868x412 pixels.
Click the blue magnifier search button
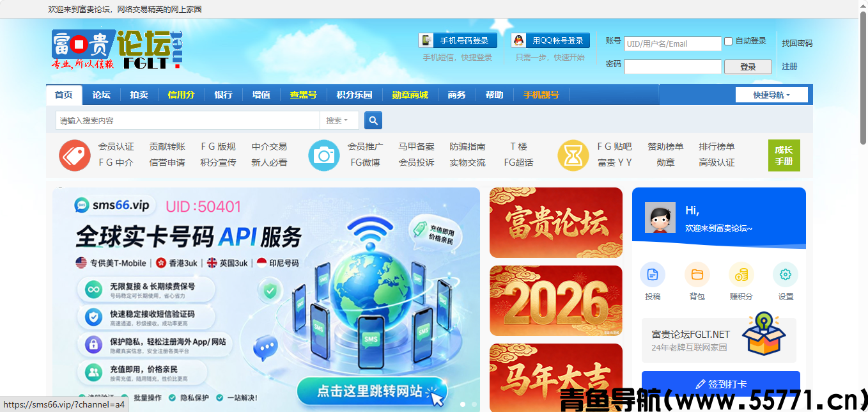(x=373, y=120)
